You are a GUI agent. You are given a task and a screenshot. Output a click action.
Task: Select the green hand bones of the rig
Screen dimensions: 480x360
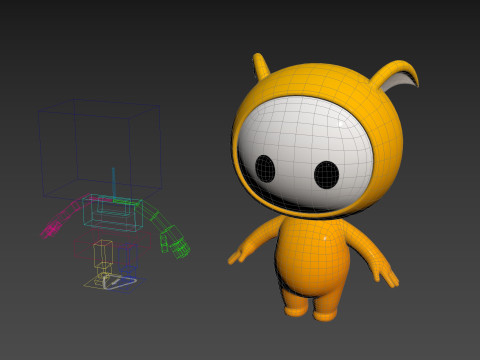(175, 243)
